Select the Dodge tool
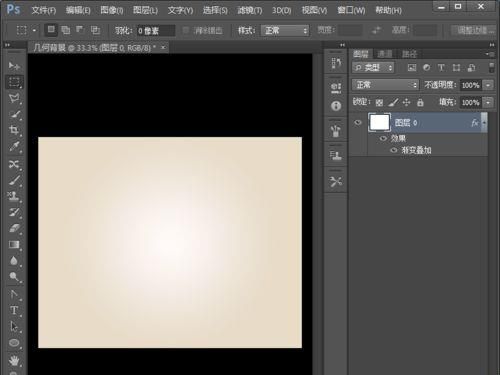Viewport: 500px width, 375px height. coord(14,277)
